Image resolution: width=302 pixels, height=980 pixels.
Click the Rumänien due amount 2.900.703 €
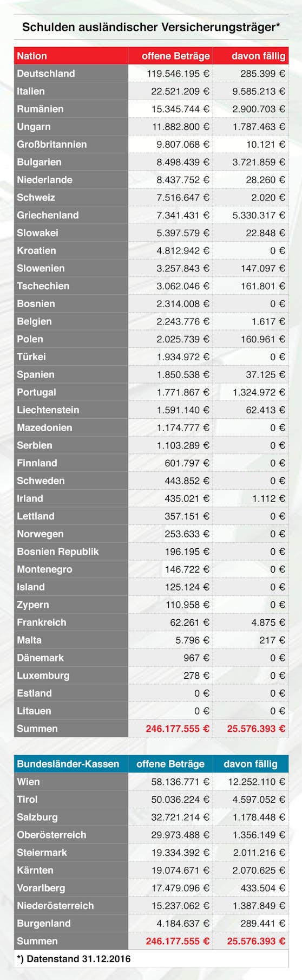(x=259, y=109)
